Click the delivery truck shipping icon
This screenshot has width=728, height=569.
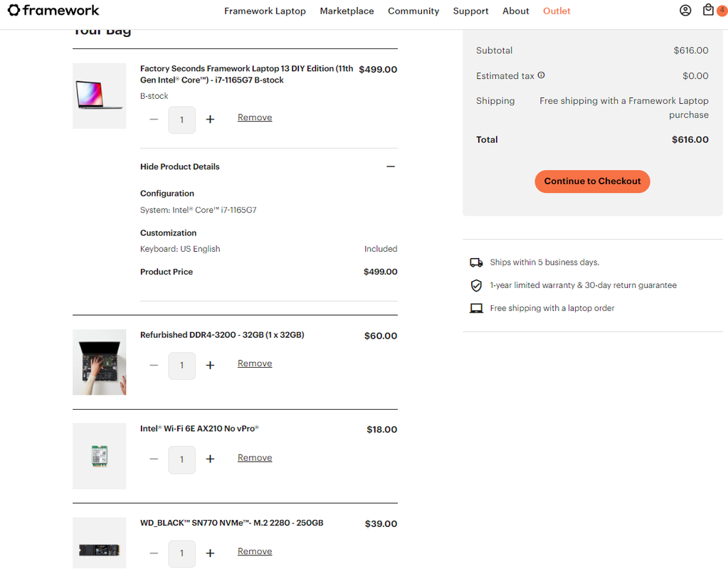[476, 262]
